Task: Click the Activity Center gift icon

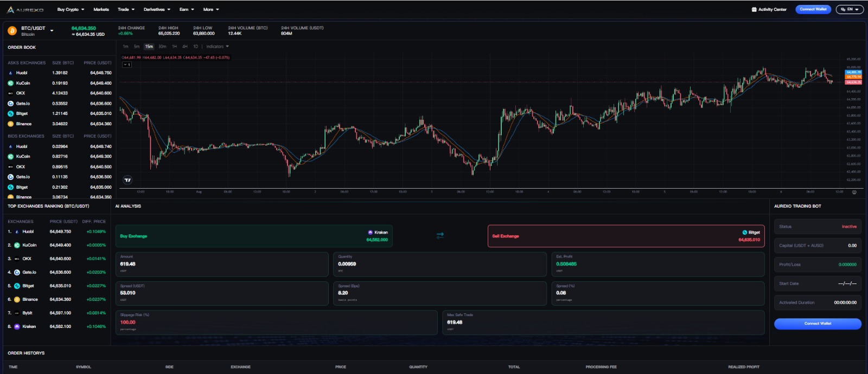Action: pos(754,9)
